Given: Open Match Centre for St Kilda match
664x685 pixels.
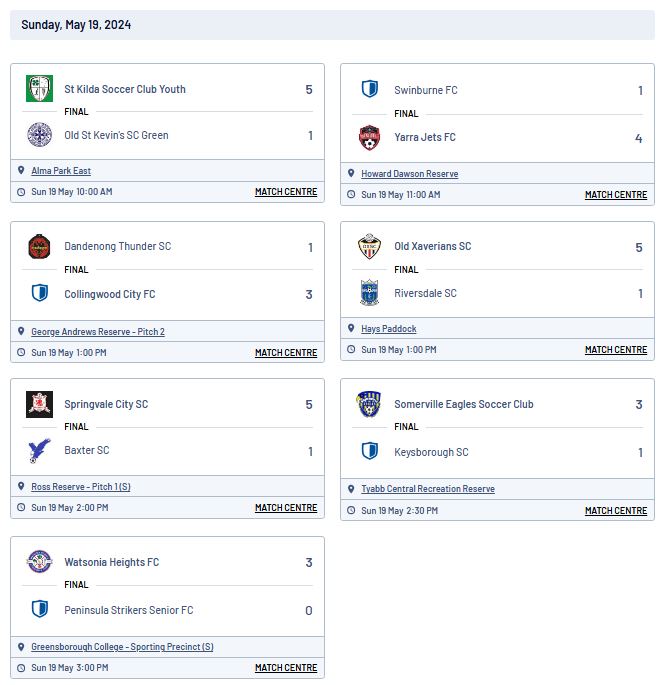Looking at the screenshot, I should (286, 192).
